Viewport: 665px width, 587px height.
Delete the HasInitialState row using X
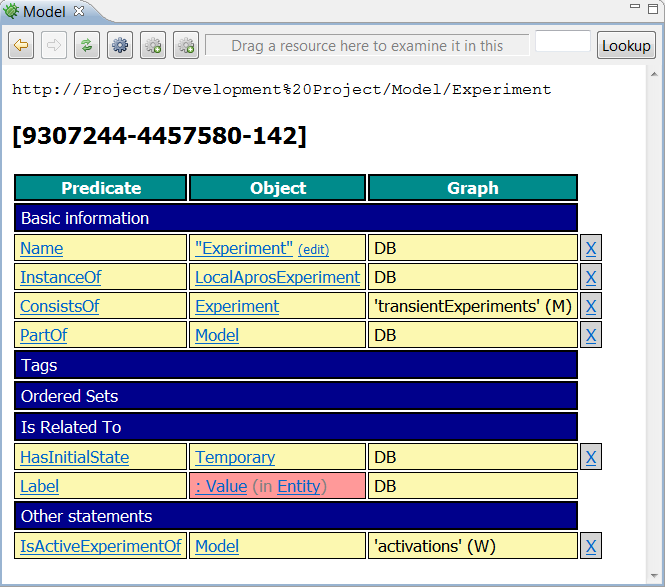[591, 457]
